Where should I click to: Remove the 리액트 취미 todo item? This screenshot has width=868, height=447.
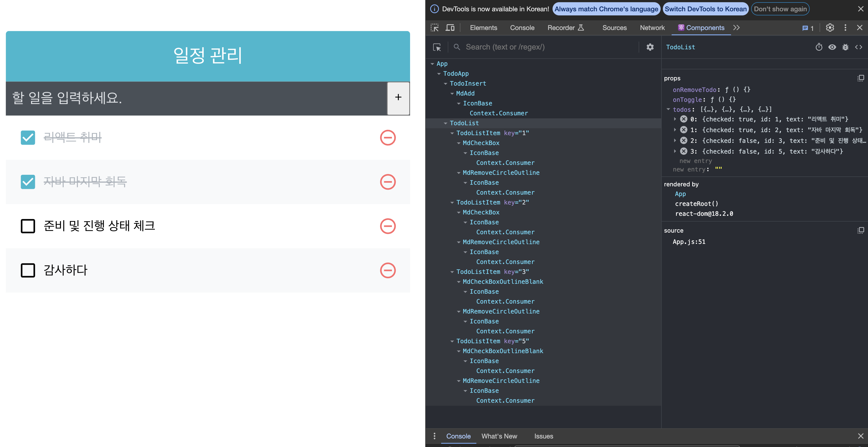click(x=388, y=138)
